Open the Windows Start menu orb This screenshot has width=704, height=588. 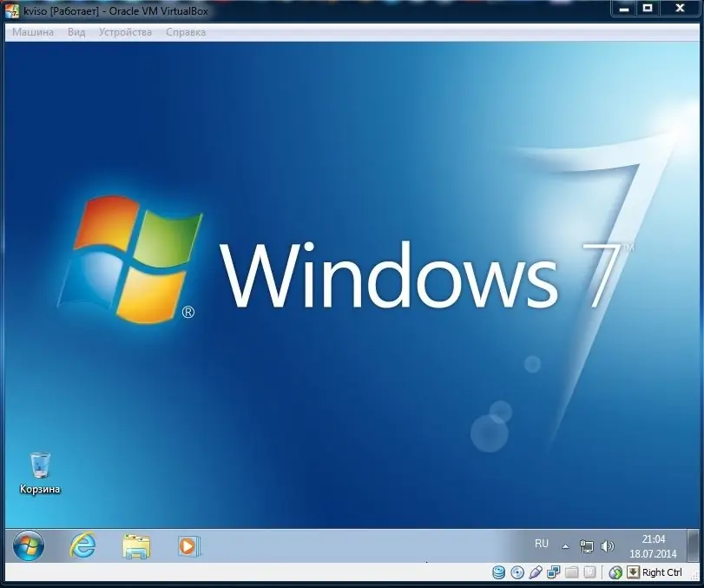[29, 545]
